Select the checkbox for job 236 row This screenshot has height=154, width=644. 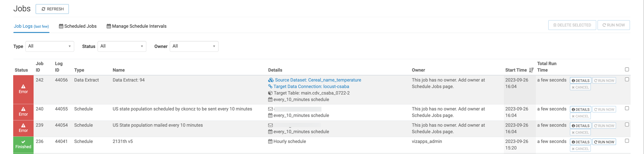627,141
